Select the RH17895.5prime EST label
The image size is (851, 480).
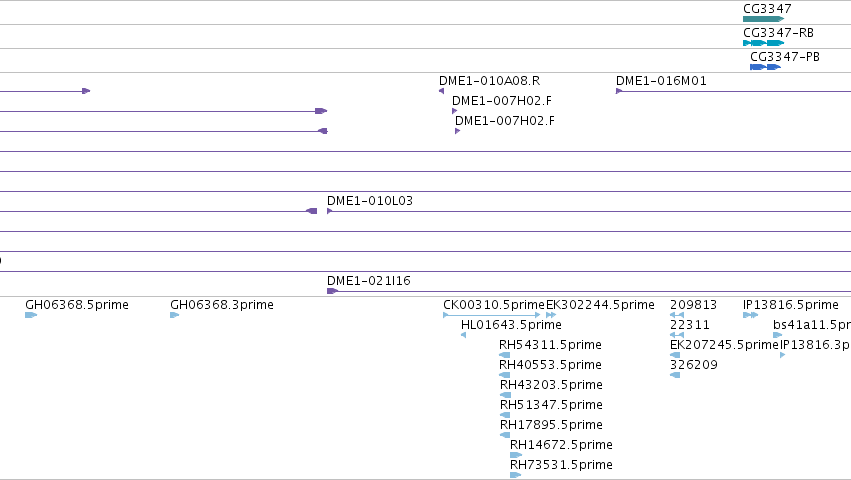(551, 425)
